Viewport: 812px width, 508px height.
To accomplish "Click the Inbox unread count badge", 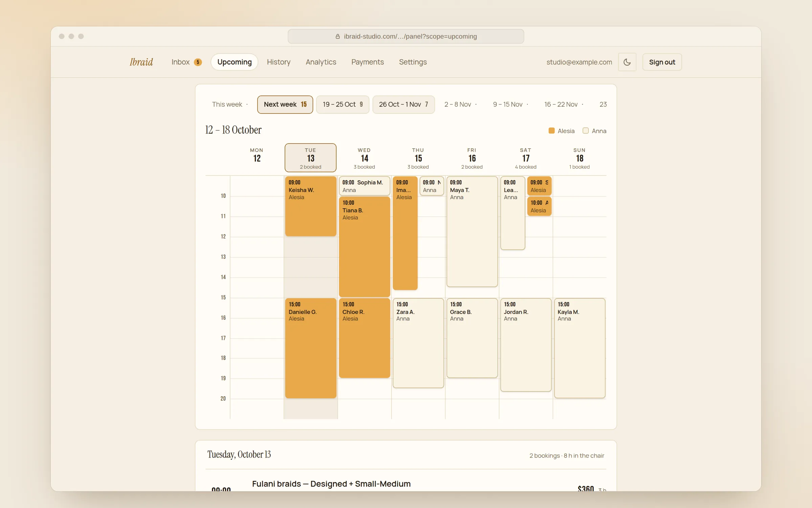I will [198, 62].
